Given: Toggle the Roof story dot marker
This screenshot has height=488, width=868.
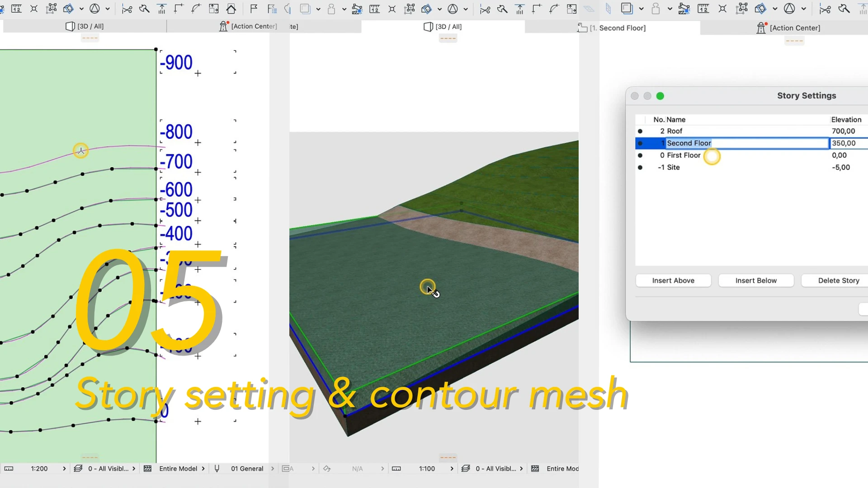Looking at the screenshot, I should (640, 131).
